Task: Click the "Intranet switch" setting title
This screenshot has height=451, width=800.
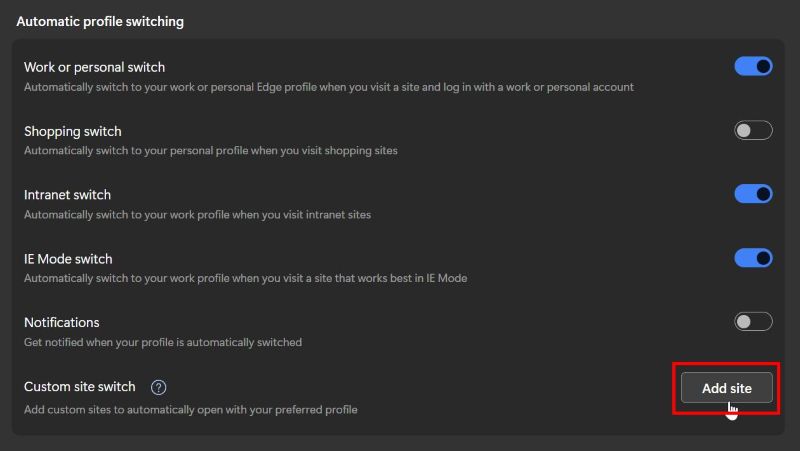Action: point(67,195)
